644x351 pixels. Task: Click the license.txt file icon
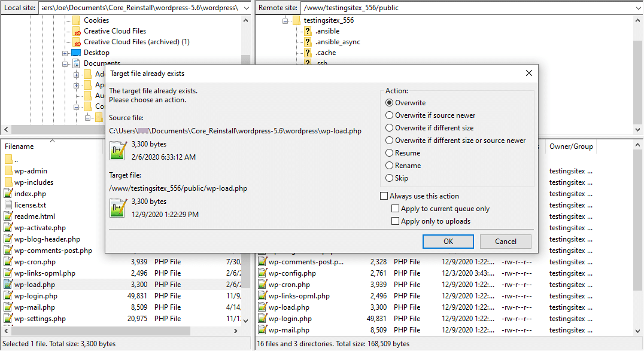8,205
